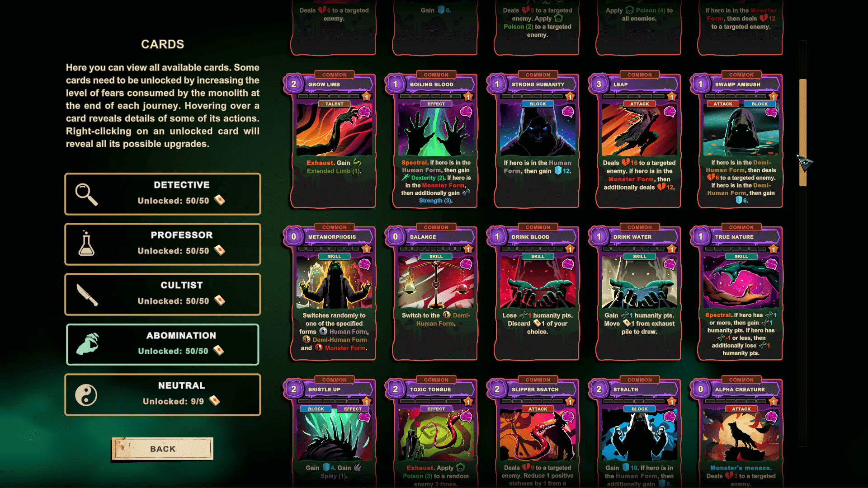The width and height of the screenshot is (868, 488).
Task: Click the True Nature card artwork
Action: pos(741,282)
